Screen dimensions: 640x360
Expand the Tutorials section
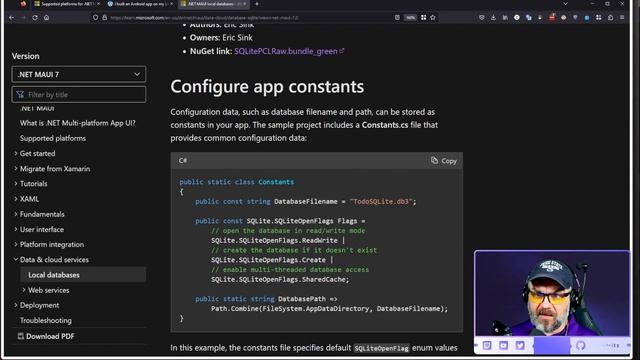point(16,184)
